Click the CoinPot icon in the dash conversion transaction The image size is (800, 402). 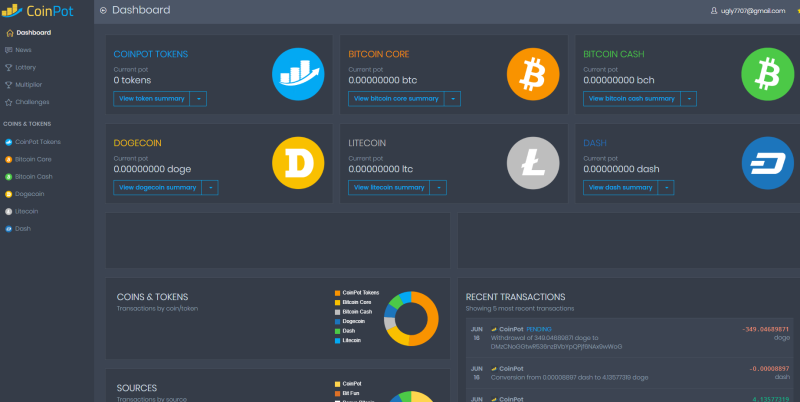[x=494, y=369]
